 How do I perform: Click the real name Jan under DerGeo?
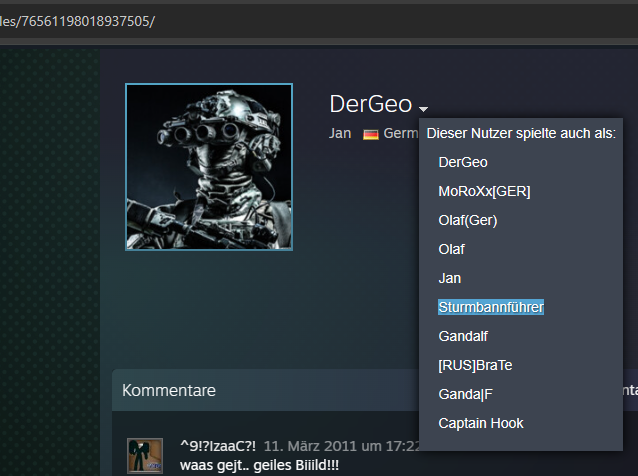click(340, 134)
